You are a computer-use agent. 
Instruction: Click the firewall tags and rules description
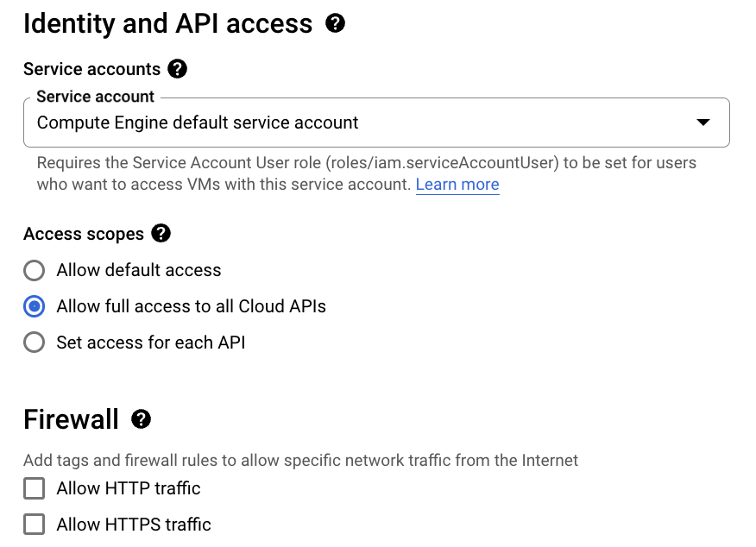click(x=300, y=460)
